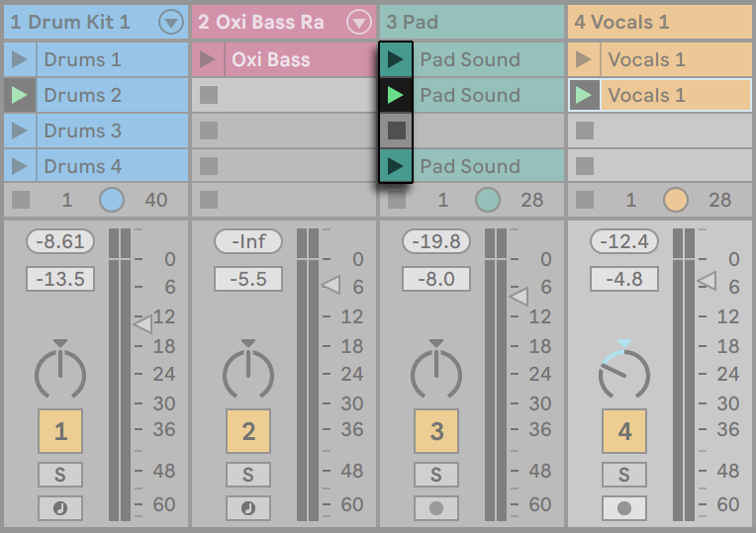Solo the Oxi Bass track
Screen dimensions: 756x533
(x=248, y=475)
